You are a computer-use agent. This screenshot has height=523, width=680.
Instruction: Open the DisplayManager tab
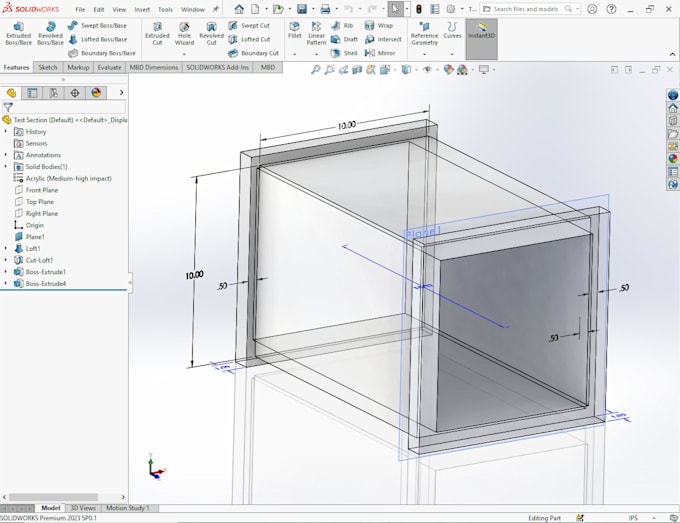(96, 93)
